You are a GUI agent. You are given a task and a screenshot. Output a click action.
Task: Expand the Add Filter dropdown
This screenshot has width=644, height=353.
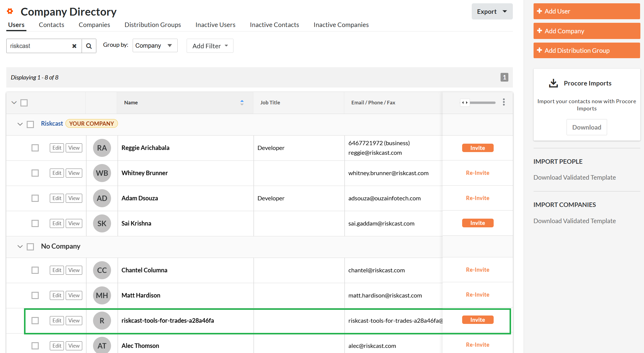(x=210, y=46)
